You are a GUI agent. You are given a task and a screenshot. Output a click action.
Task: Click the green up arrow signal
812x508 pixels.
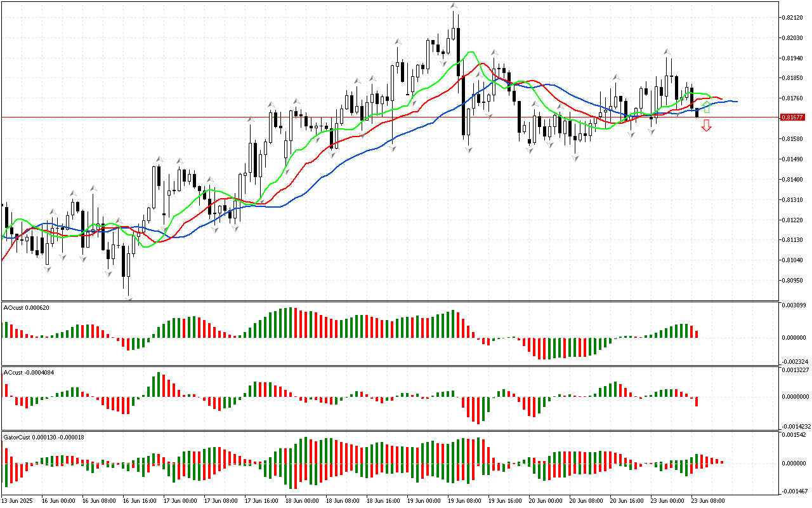coord(706,107)
